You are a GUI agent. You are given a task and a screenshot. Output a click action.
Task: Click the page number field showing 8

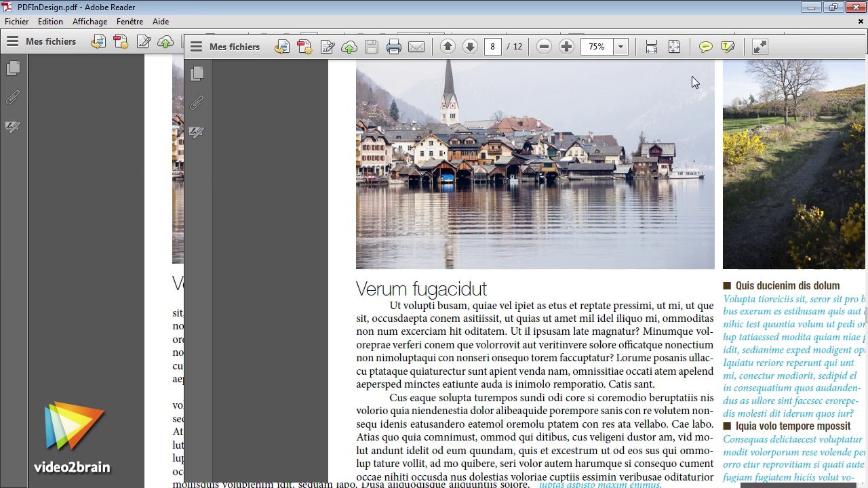[x=492, y=47]
